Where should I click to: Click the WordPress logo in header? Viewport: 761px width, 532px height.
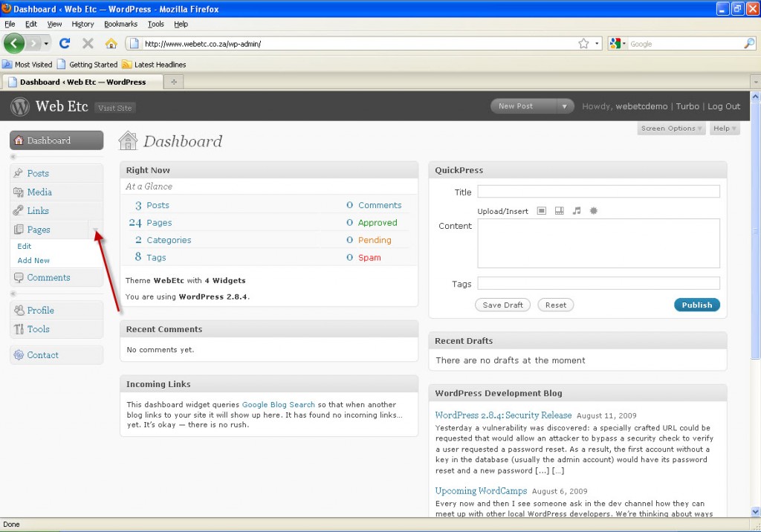point(20,106)
